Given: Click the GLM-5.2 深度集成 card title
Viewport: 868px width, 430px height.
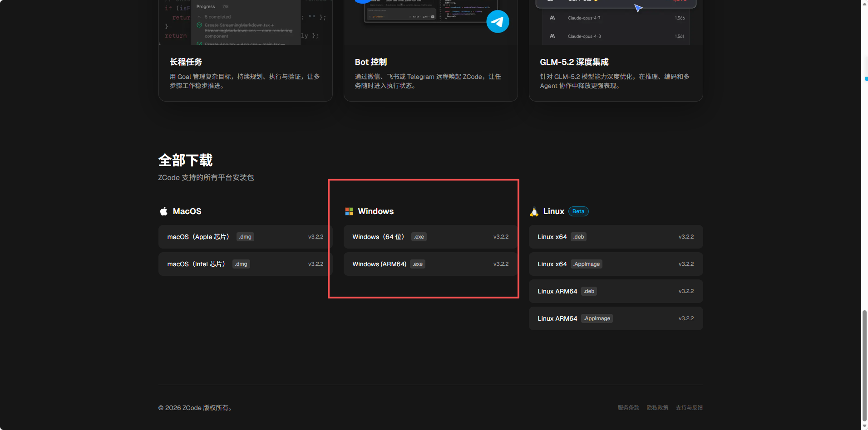Looking at the screenshot, I should point(574,62).
